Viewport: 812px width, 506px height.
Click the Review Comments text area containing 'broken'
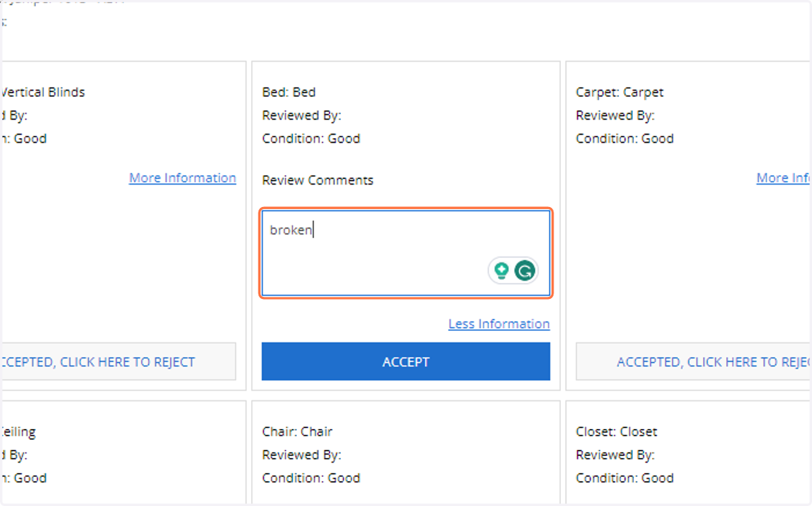(406, 253)
